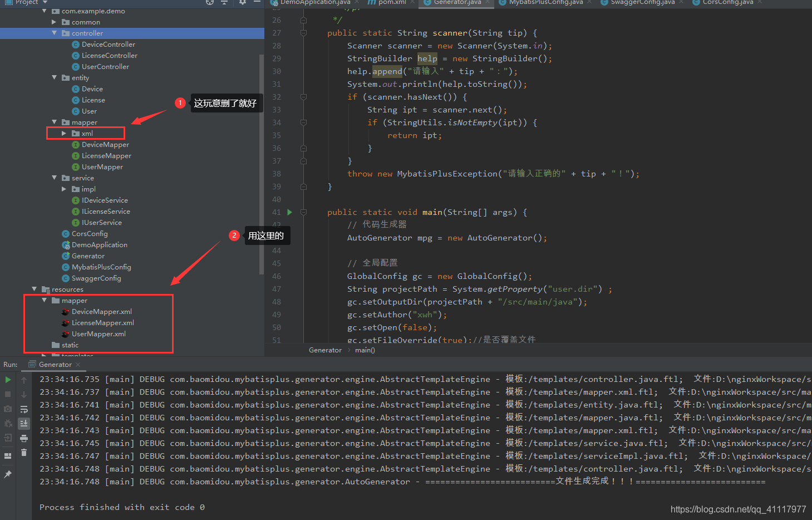The width and height of the screenshot is (812, 520).
Task: Click the locate-file target icon in Project header
Action: pyautogui.click(x=210, y=2)
